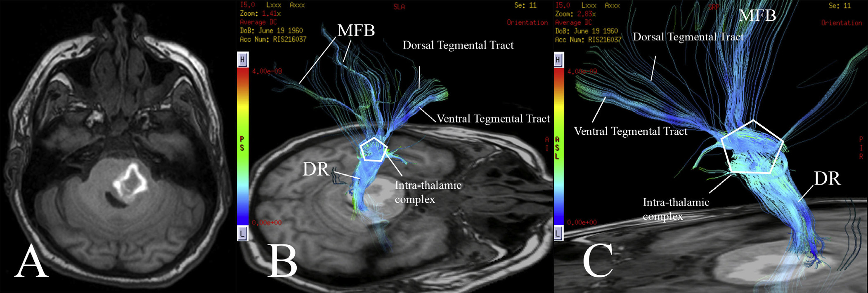Click the H button above panel B color bar
The width and height of the screenshot is (868, 293).
pos(242,60)
